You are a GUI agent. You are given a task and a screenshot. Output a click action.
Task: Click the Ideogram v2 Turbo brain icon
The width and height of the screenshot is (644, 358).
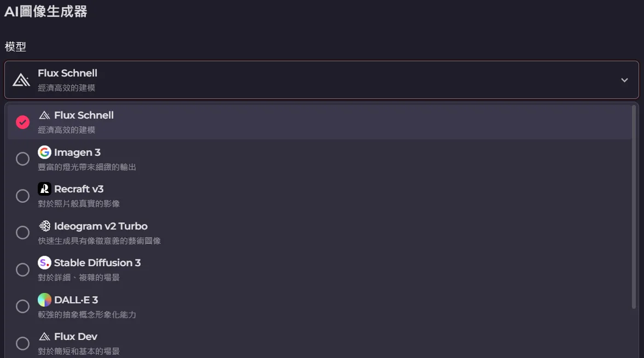44,226
